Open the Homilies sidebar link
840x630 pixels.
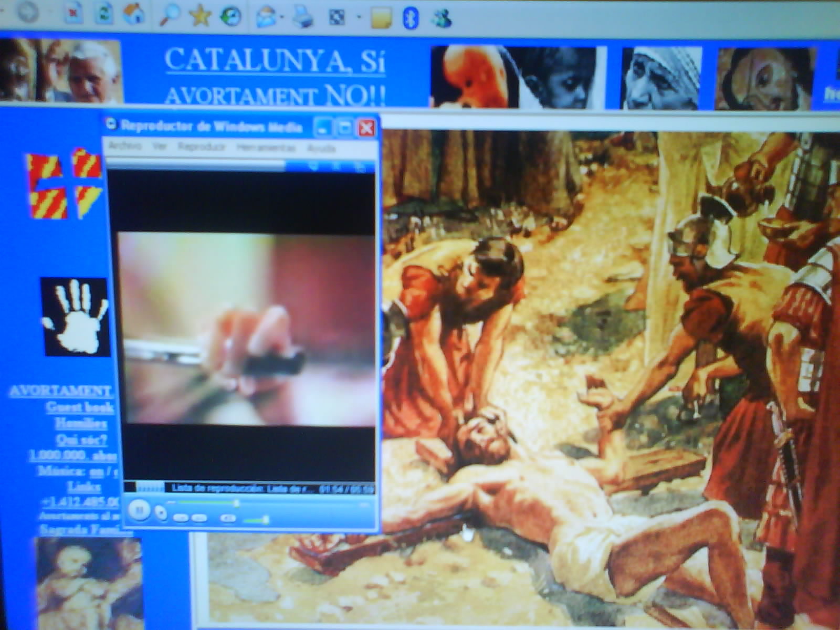tap(81, 423)
